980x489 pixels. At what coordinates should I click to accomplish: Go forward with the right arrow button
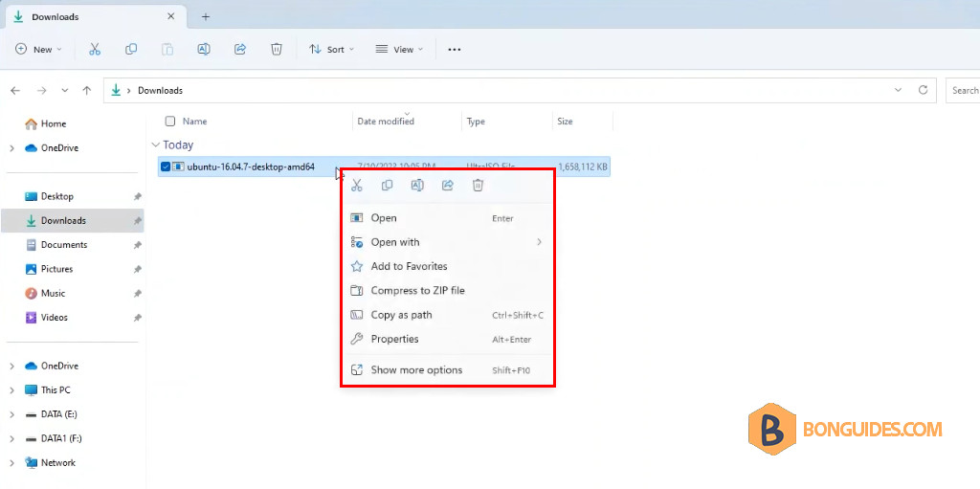click(x=41, y=91)
